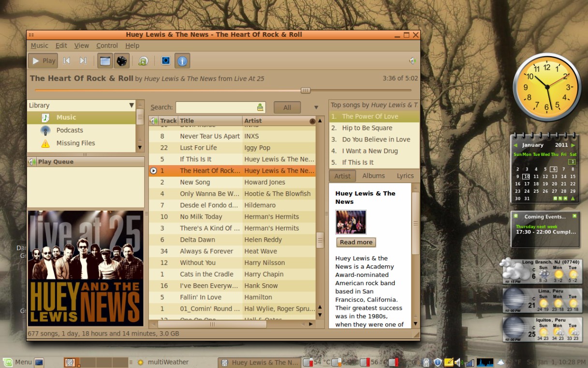Click the Long Branch, NJ weather widget
Image resolution: width=588 pixels, height=368 pixels.
tap(541, 273)
